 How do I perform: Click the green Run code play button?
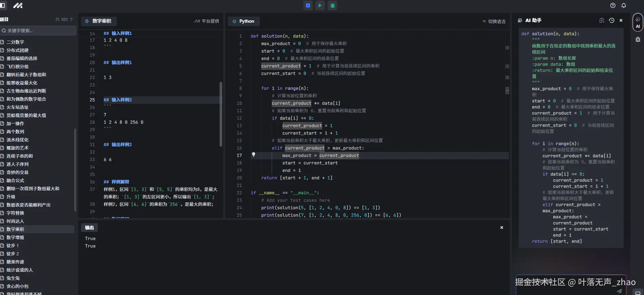click(x=320, y=5)
